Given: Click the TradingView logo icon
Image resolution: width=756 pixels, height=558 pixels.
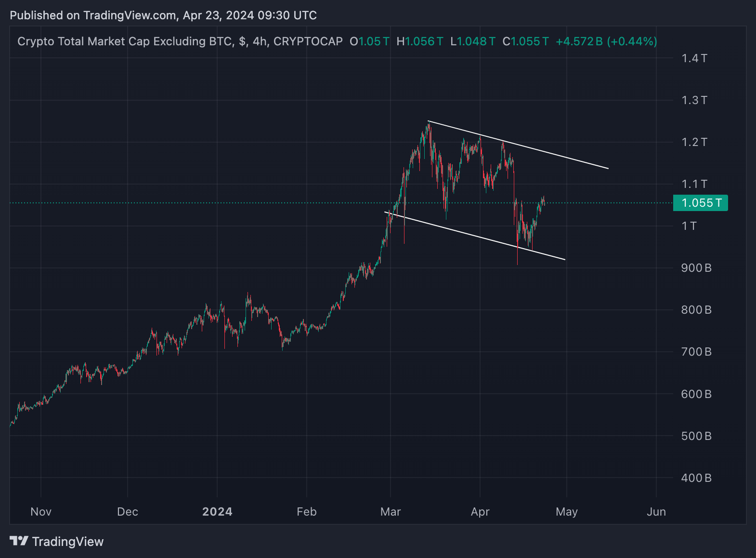Looking at the screenshot, I should 19,541.
